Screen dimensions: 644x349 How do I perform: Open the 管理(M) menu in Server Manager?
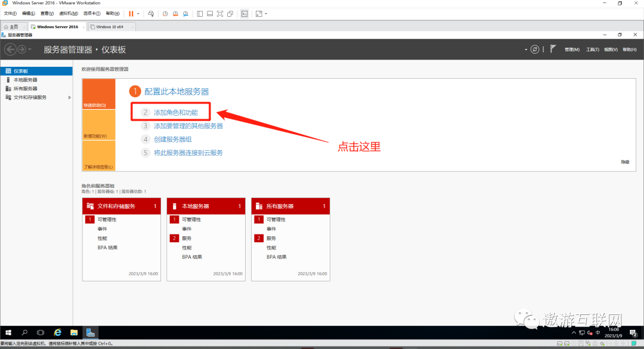572,50
